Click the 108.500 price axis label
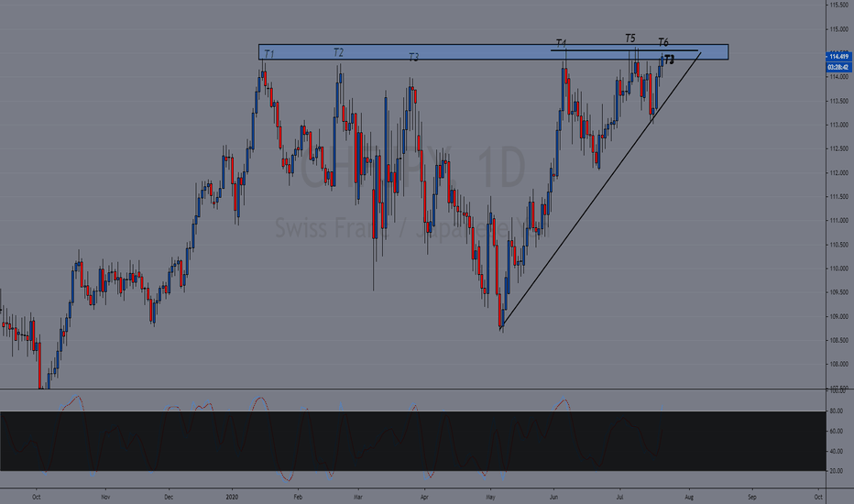This screenshot has height=504, width=854. (x=839, y=341)
